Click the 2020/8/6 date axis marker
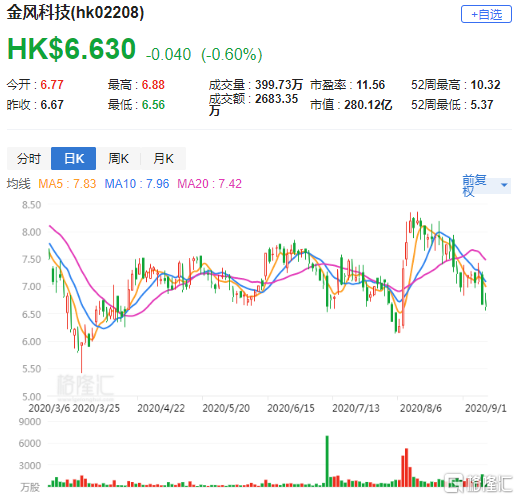This screenshot has height=500, width=519. point(421,408)
